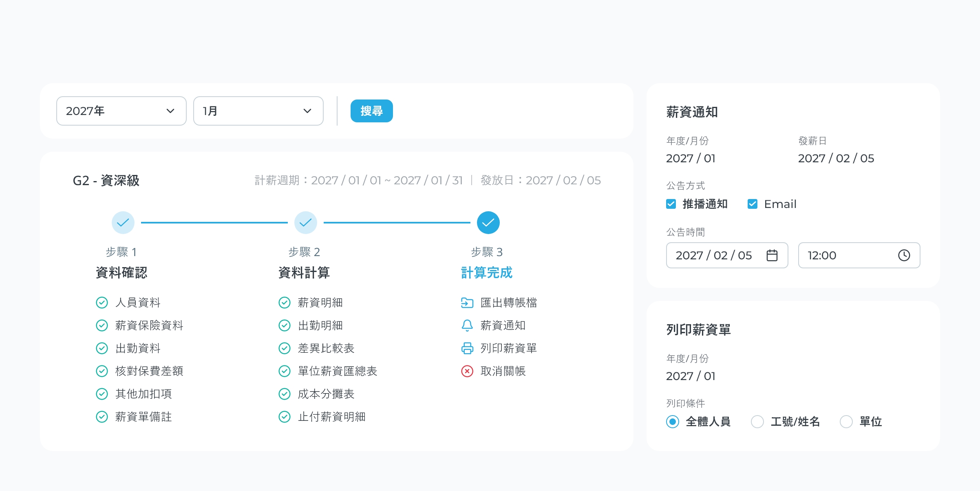980x491 pixels.
Task: Open the 其他加扣項 item
Action: (143, 394)
